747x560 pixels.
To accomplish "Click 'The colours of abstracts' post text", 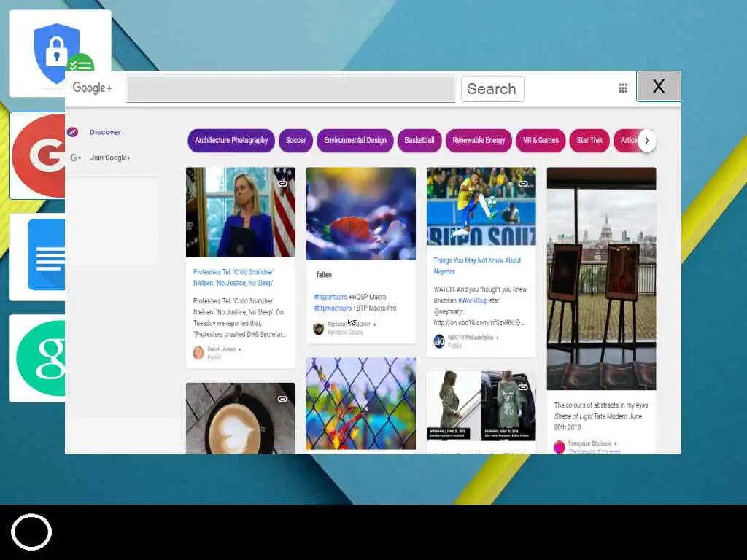I will [x=601, y=416].
